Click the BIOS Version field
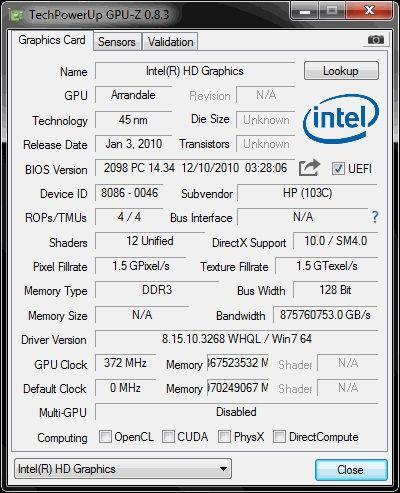Screen dimensions: 400x493 click(195, 168)
